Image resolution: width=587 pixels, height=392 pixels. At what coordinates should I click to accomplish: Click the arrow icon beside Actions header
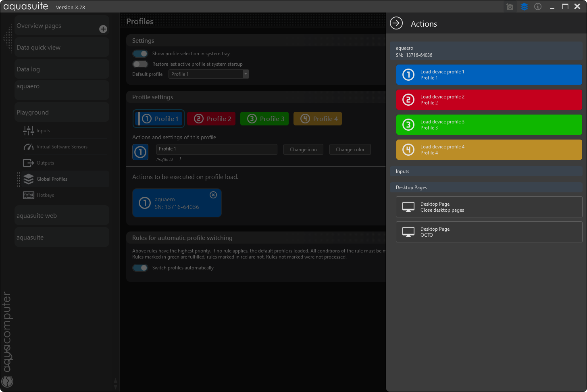click(x=396, y=23)
